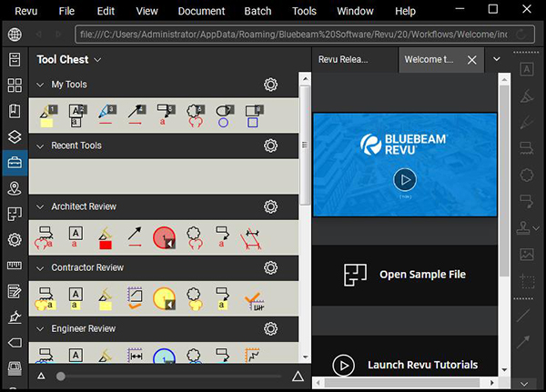Screen dimensions: 546x392
Task: Open the Tools menu
Action: coord(304,11)
